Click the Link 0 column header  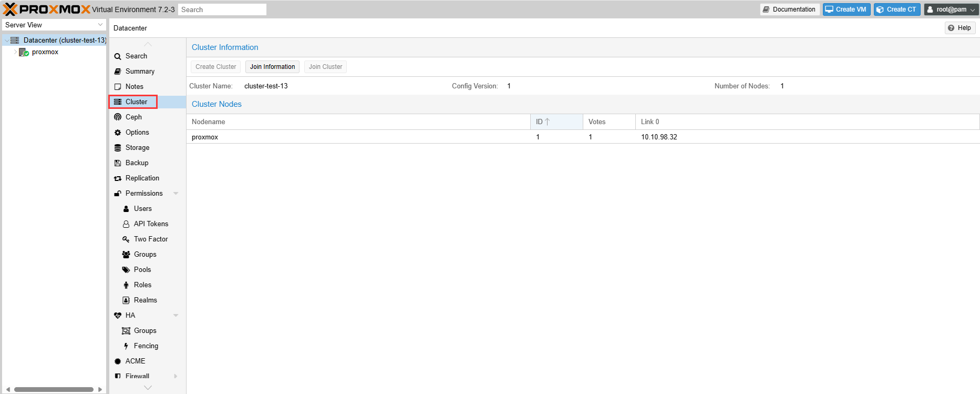[x=807, y=122]
